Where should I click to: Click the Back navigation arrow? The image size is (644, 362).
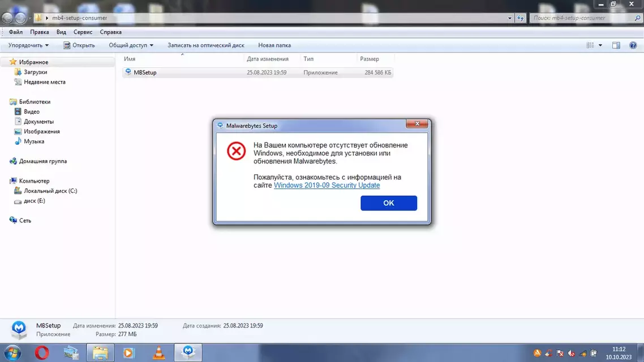pyautogui.click(x=7, y=18)
